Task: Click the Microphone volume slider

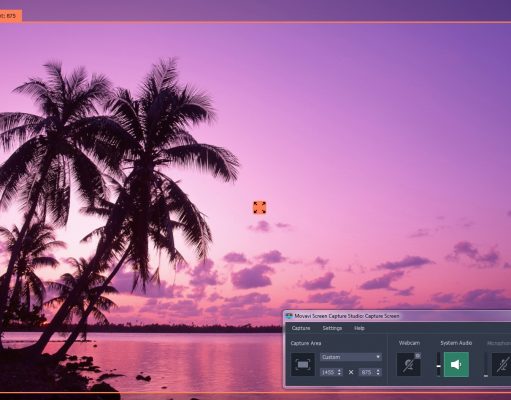Action: (x=486, y=365)
